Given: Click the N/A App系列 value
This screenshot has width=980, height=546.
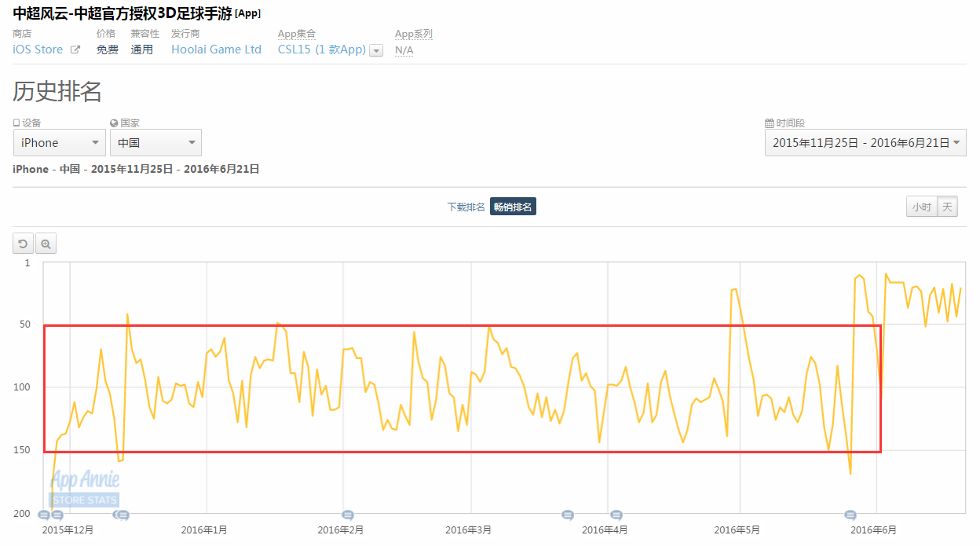Looking at the screenshot, I should [404, 50].
